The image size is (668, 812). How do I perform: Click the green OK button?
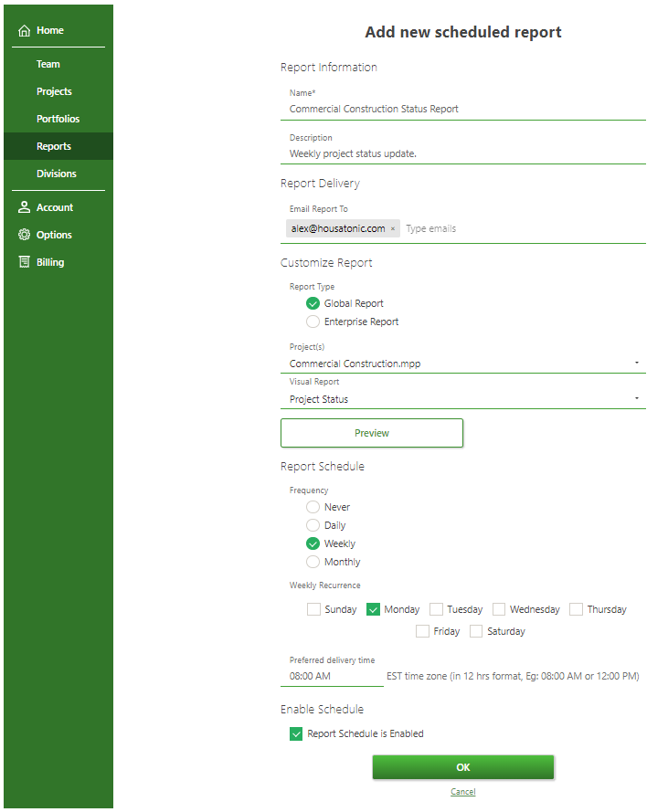[462, 767]
